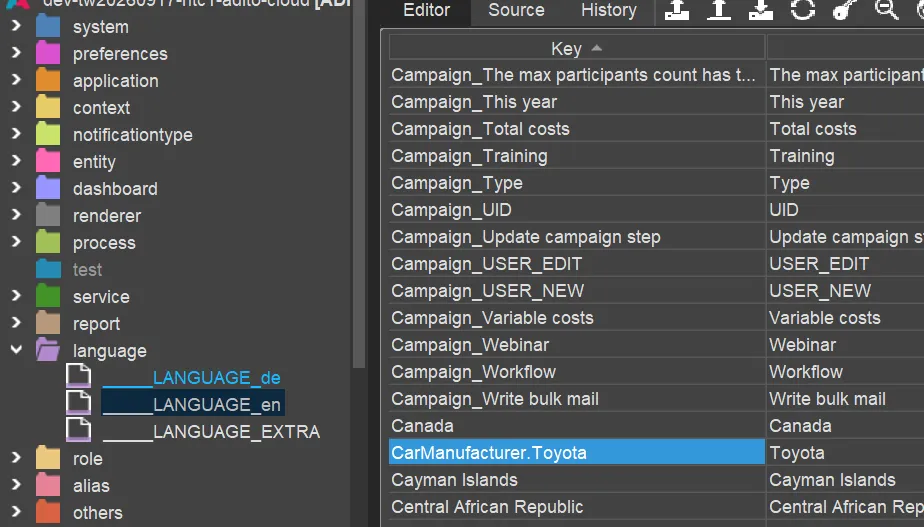
Task: Select the Campaign_Update campaign step key
Action: 576,237
